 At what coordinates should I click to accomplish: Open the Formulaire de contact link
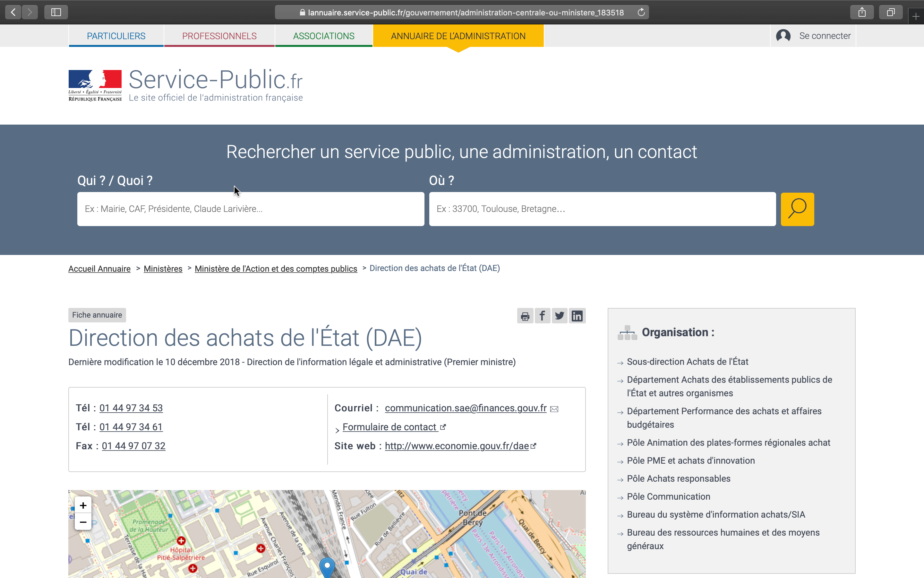(389, 427)
